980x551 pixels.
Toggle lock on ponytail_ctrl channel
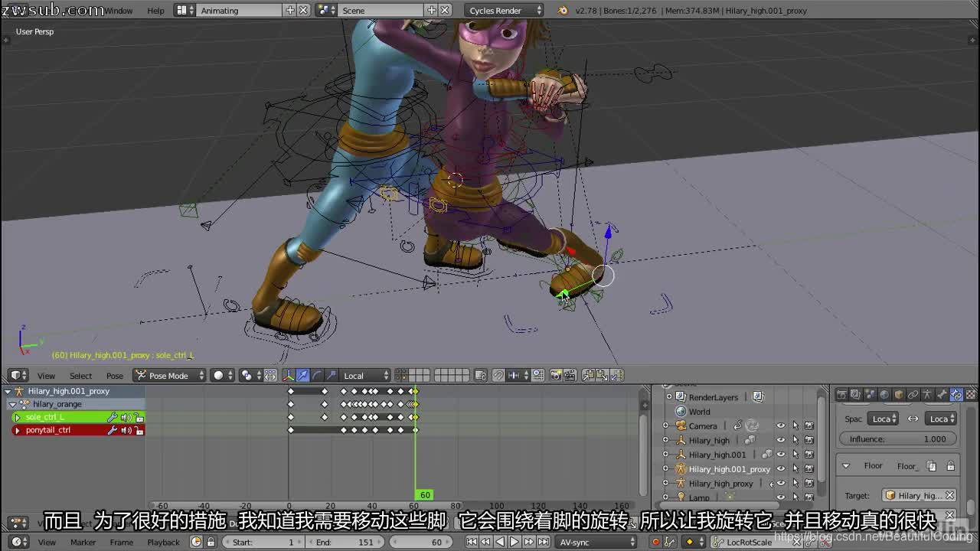coord(139,430)
